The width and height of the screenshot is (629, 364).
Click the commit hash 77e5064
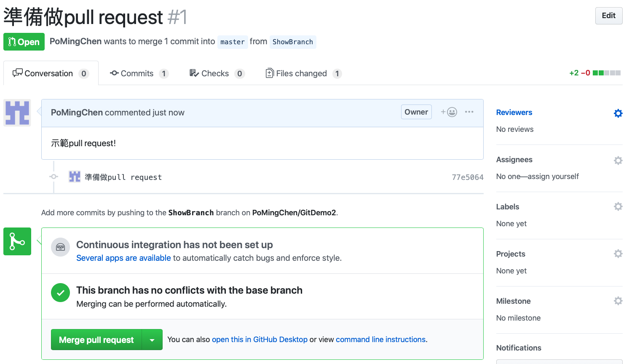(x=467, y=177)
